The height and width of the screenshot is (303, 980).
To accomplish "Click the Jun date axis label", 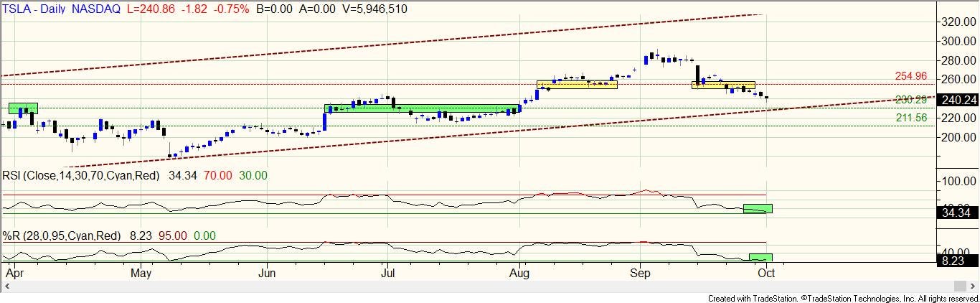I will coord(268,273).
